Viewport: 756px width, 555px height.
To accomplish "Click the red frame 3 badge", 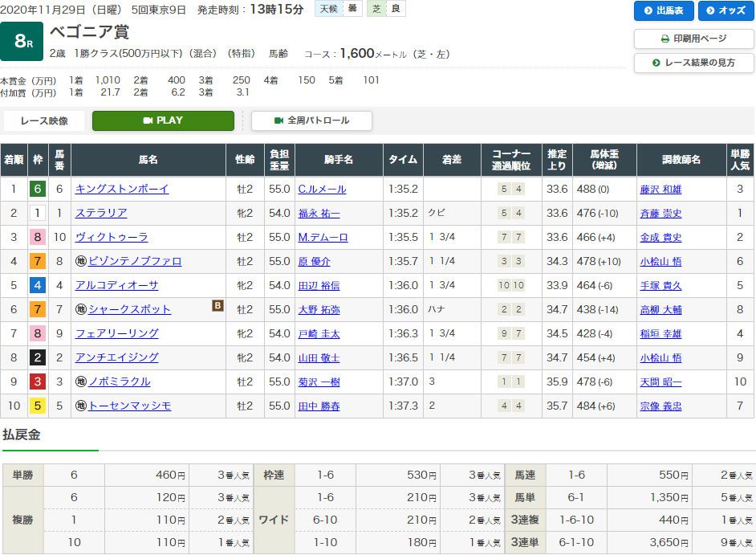I will point(36,382).
